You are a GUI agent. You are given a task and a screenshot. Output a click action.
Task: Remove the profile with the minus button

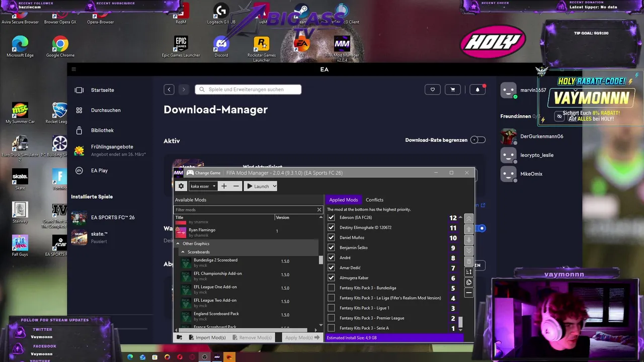tap(236, 186)
